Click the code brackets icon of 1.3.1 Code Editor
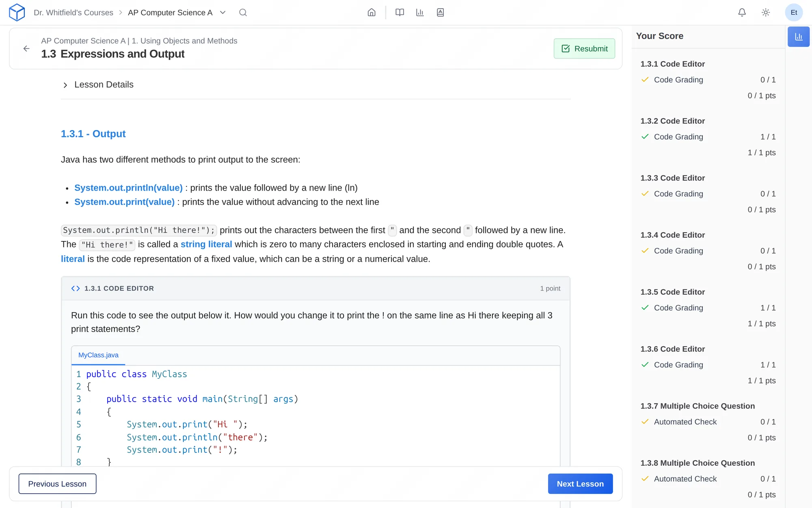812x508 pixels. pos(76,289)
